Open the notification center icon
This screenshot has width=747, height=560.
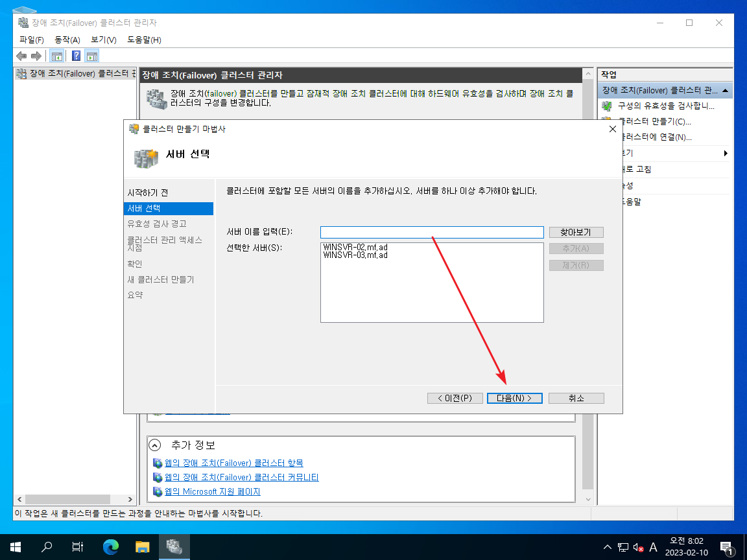pyautogui.click(x=728, y=547)
